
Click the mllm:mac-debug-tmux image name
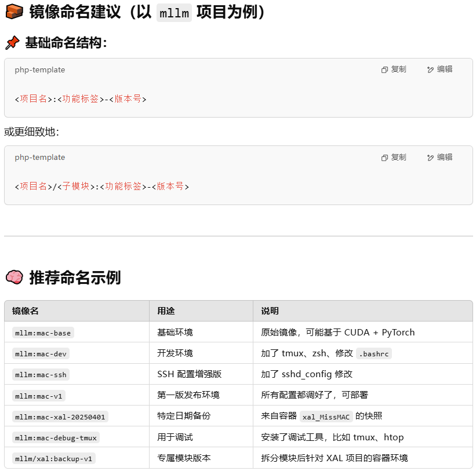click(56, 437)
